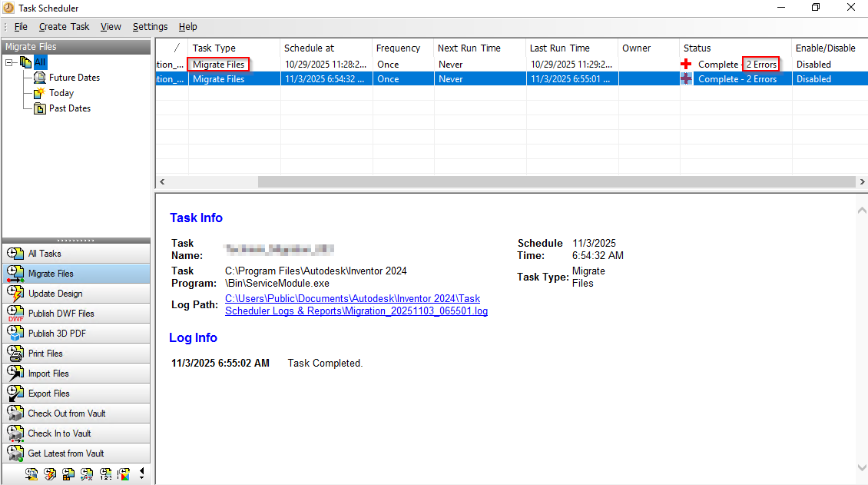Click last run cell 11/3/2025 6:55:01

(x=570, y=79)
